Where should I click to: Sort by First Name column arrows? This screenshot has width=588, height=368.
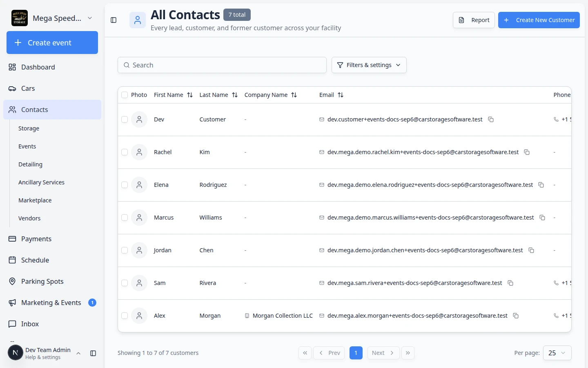pyautogui.click(x=190, y=95)
